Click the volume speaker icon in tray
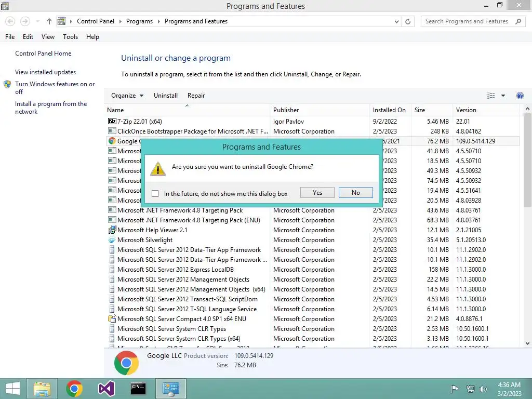532x399 pixels. click(x=483, y=389)
